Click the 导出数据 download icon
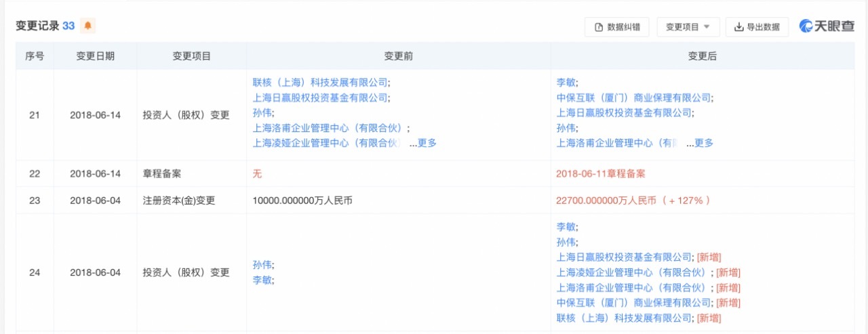The height and width of the screenshot is (334, 868). click(739, 27)
